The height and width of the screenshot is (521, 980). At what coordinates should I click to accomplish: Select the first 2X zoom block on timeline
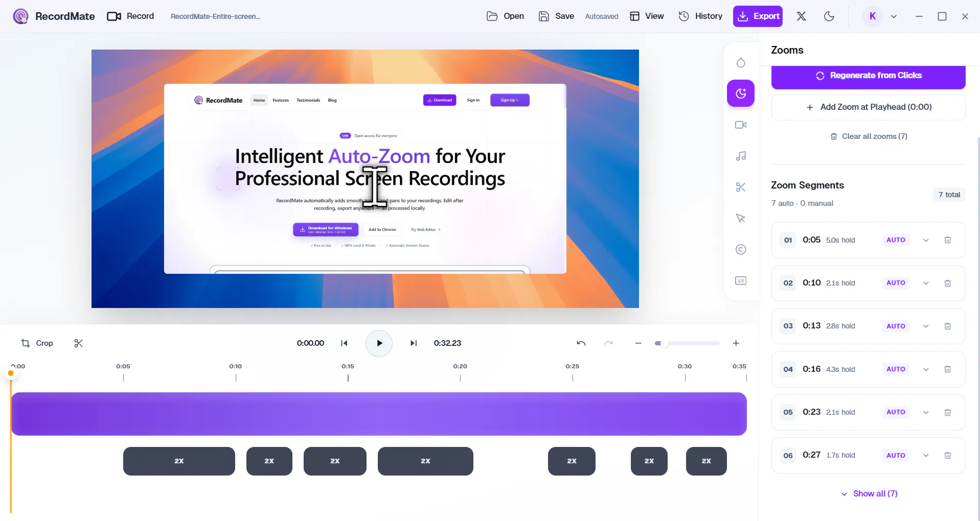(179, 461)
